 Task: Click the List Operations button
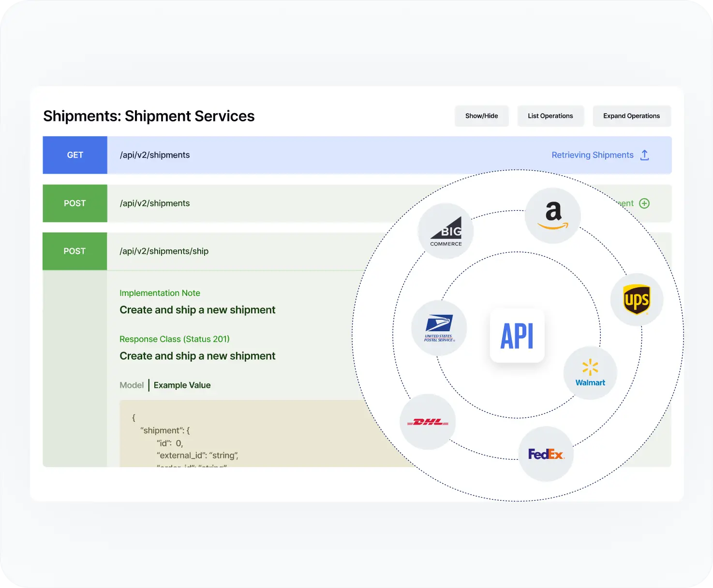(550, 116)
